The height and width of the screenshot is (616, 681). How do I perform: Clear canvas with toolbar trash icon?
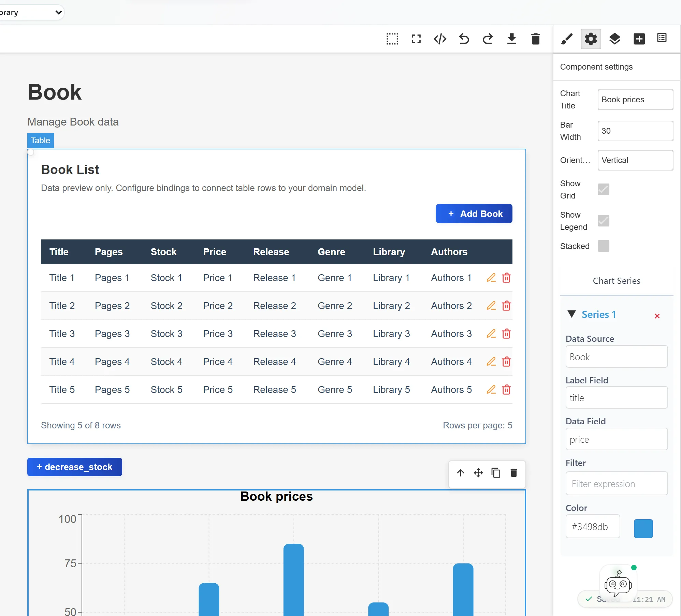536,39
